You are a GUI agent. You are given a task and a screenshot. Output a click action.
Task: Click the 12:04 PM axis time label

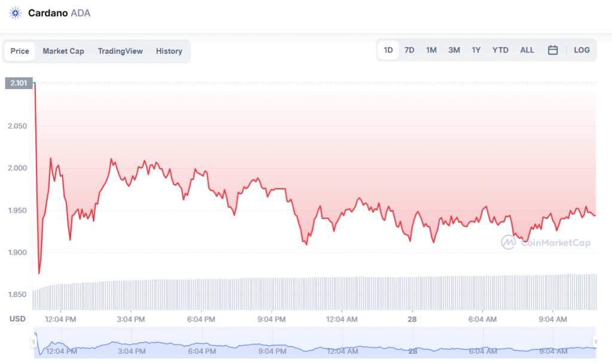(60, 319)
